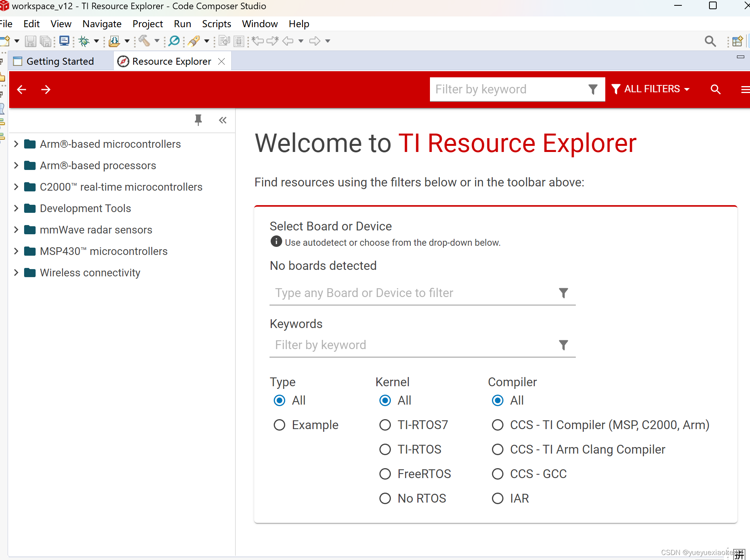Switch to Getting Started tab
The width and height of the screenshot is (750, 560).
click(x=60, y=61)
